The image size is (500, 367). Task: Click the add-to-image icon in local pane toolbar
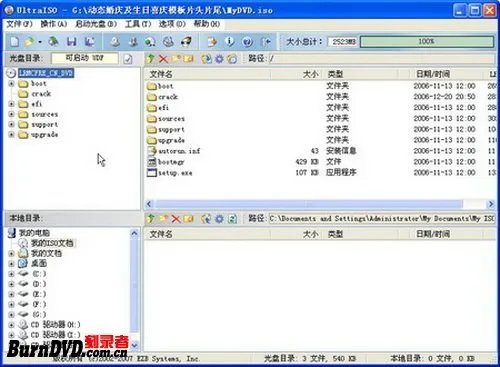coord(207,219)
